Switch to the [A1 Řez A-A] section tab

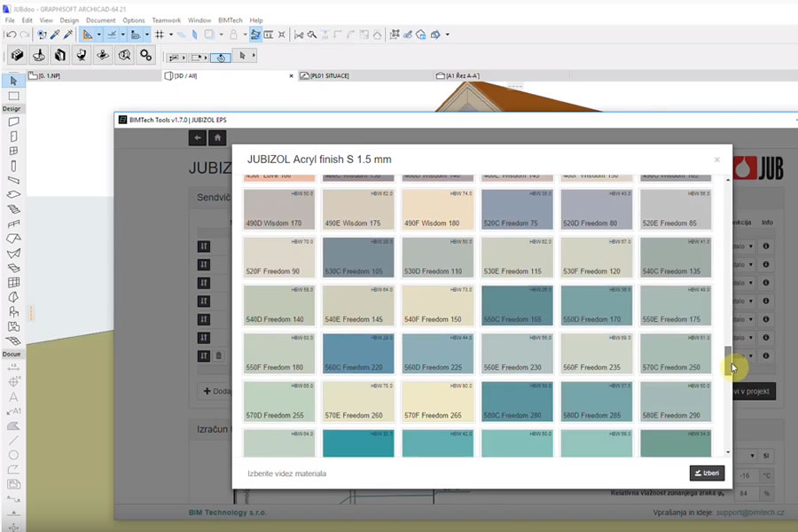(501, 76)
